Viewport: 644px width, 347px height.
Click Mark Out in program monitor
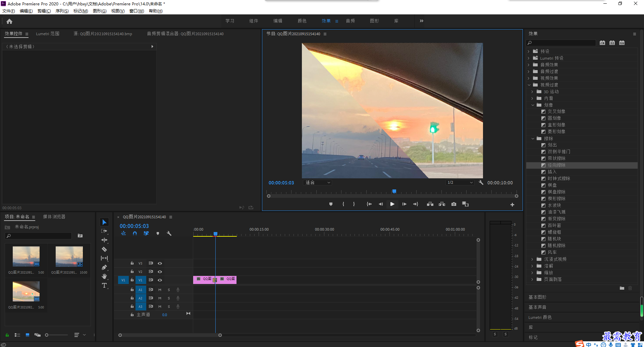click(x=354, y=204)
